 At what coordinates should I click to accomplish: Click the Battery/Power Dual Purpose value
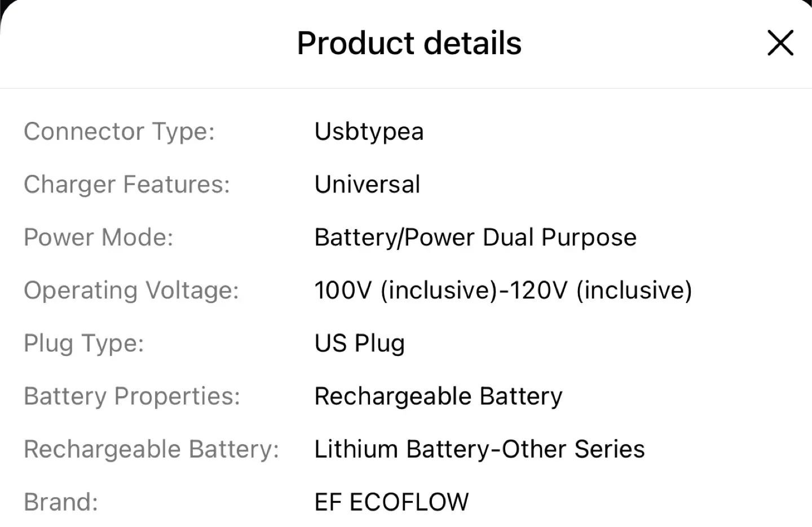point(475,237)
